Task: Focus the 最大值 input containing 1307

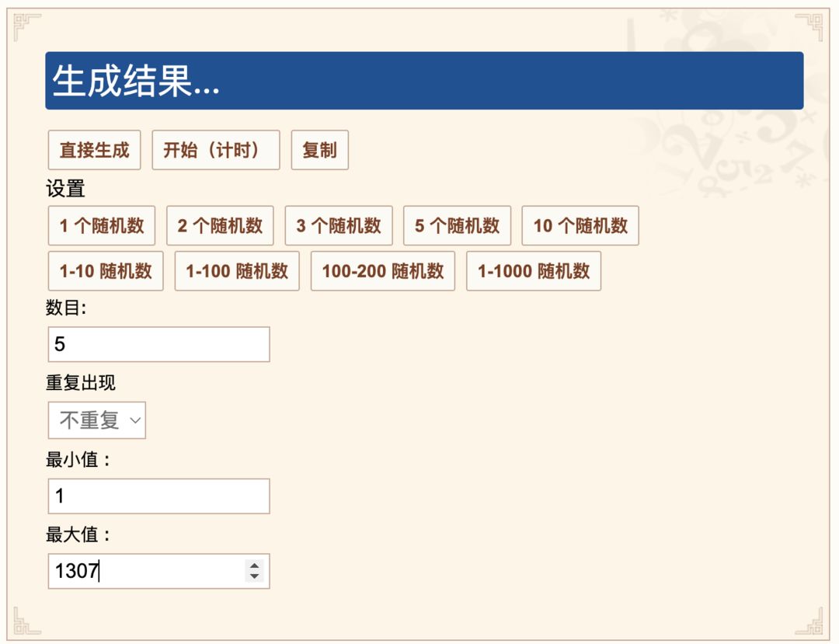Action: [159, 571]
